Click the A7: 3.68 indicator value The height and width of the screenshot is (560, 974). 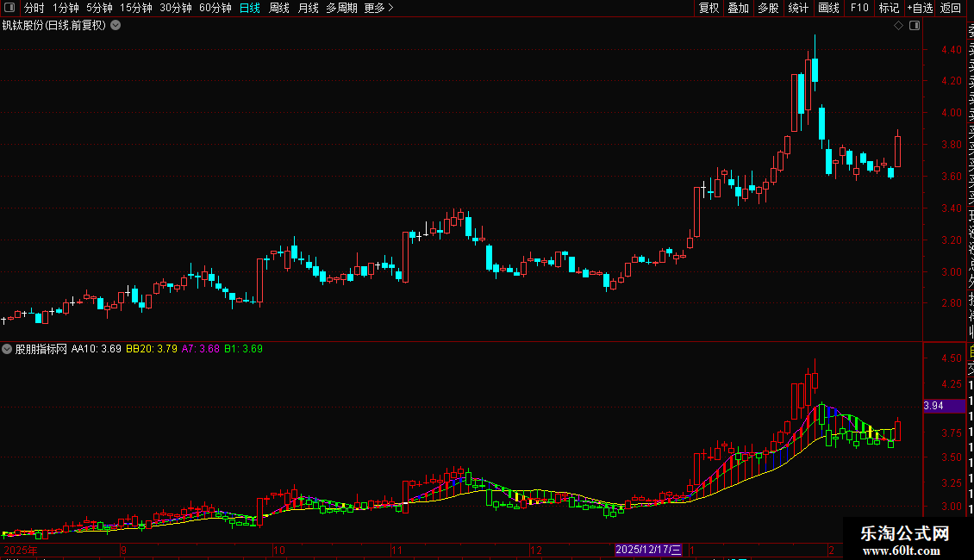201,349
